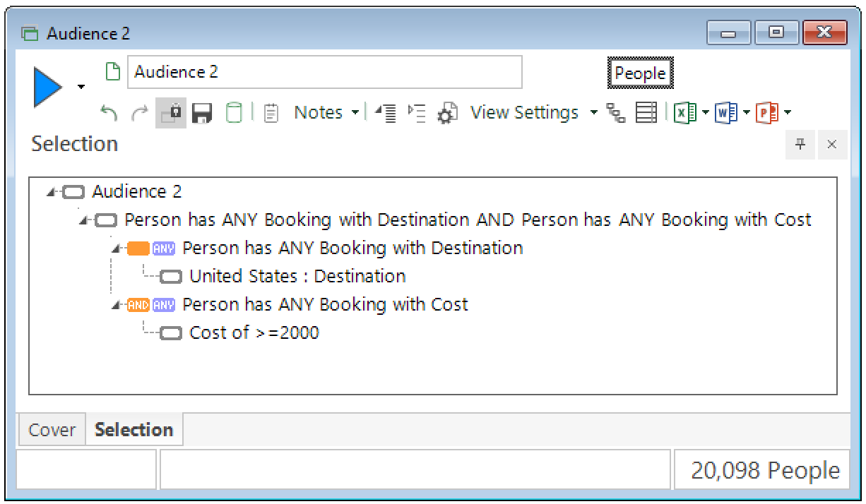Export to PowerPoint using the red icon
Screen dimensions: 866x504
(x=766, y=113)
